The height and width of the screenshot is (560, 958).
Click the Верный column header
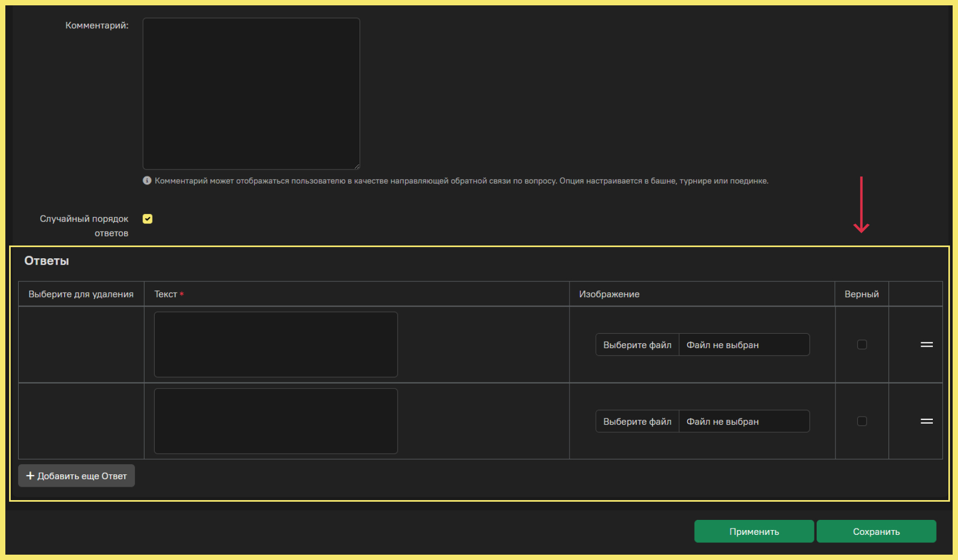click(862, 294)
